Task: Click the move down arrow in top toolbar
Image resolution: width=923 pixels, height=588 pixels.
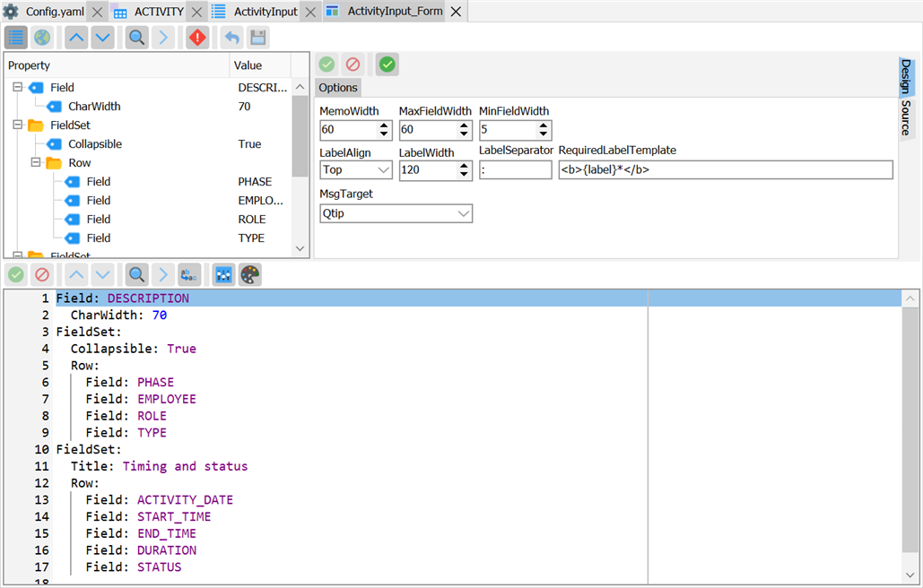Action: [x=103, y=38]
